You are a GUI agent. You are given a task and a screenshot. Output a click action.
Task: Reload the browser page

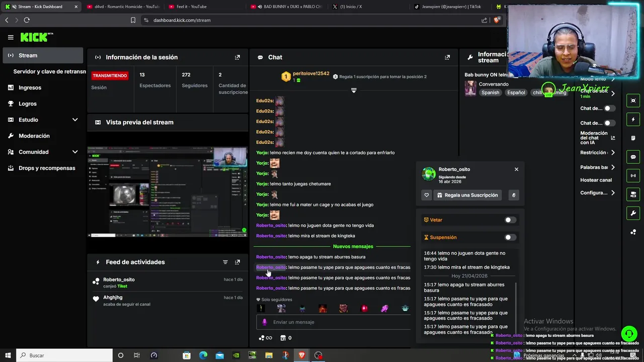click(x=27, y=20)
